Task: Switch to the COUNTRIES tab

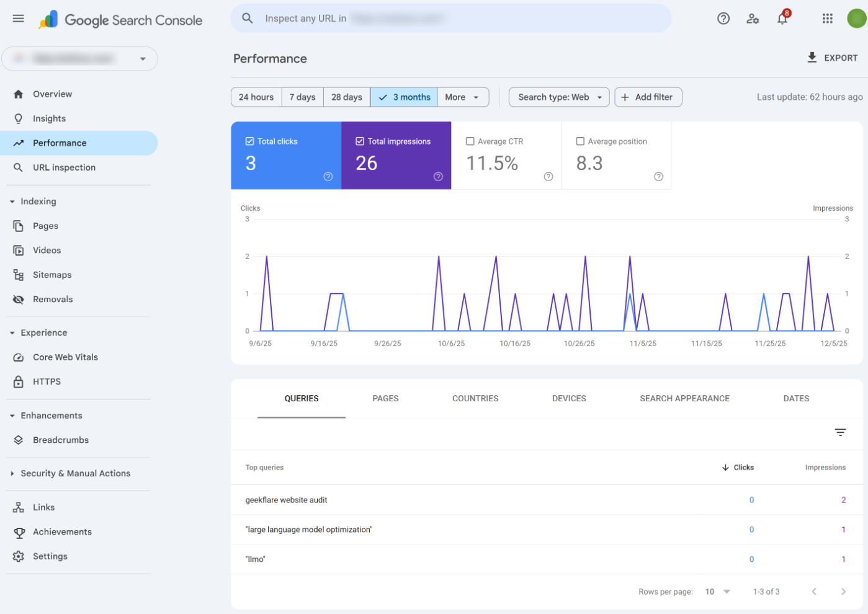Action: (x=475, y=398)
